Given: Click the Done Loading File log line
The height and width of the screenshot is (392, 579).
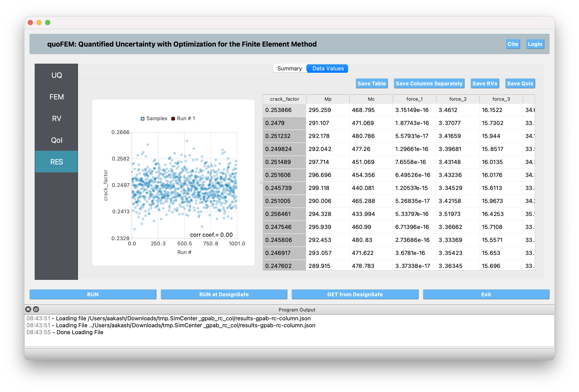Looking at the screenshot, I should pos(65,332).
